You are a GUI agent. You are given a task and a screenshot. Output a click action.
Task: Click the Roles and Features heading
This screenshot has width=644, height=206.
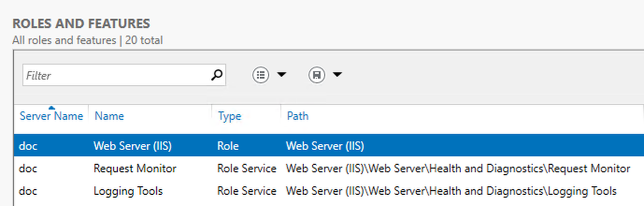click(x=81, y=23)
